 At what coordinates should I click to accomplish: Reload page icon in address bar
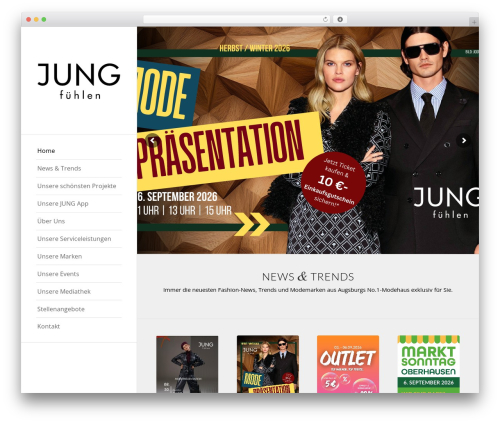click(x=325, y=20)
